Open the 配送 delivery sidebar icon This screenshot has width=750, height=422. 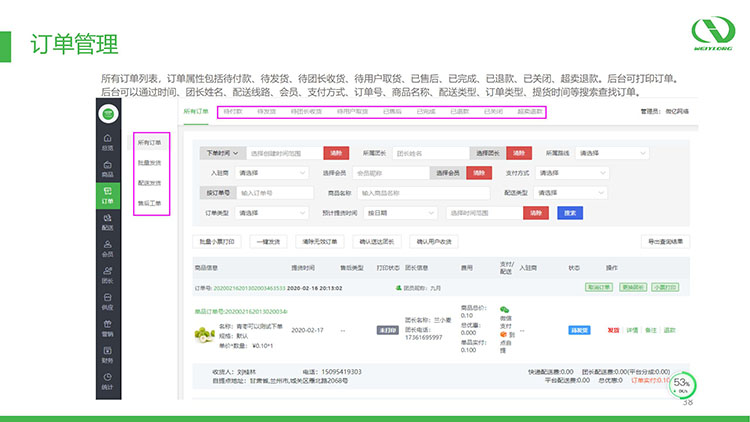[108, 222]
